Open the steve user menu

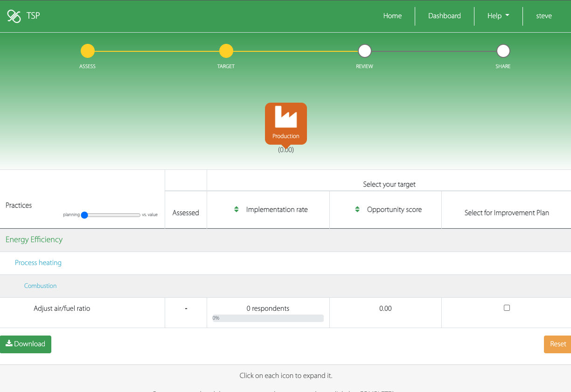click(543, 16)
